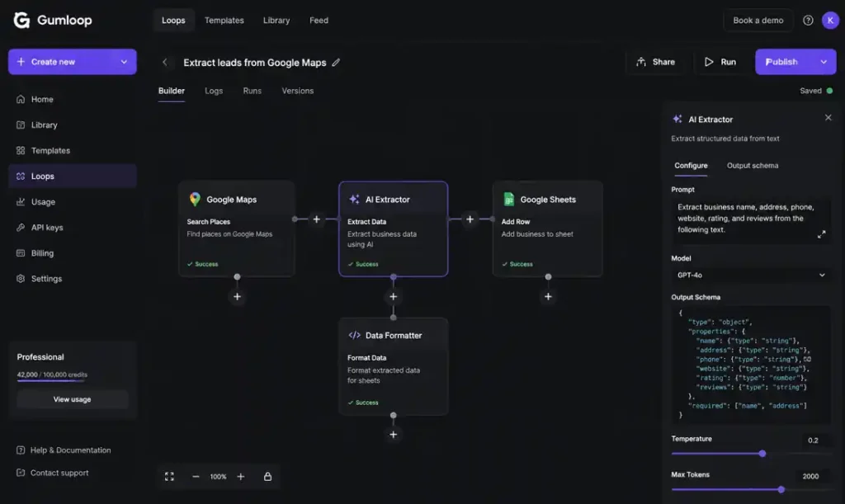Select the Builder tab

[172, 91]
